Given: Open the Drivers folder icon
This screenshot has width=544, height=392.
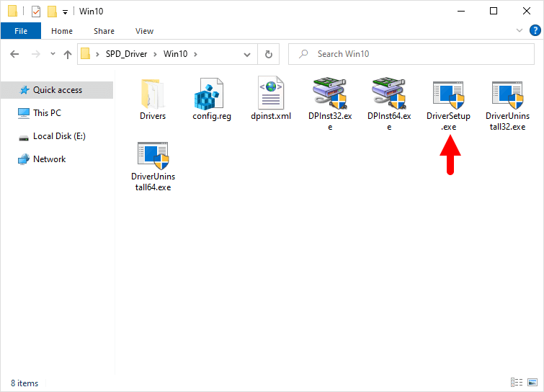Looking at the screenshot, I should pyautogui.click(x=153, y=94).
